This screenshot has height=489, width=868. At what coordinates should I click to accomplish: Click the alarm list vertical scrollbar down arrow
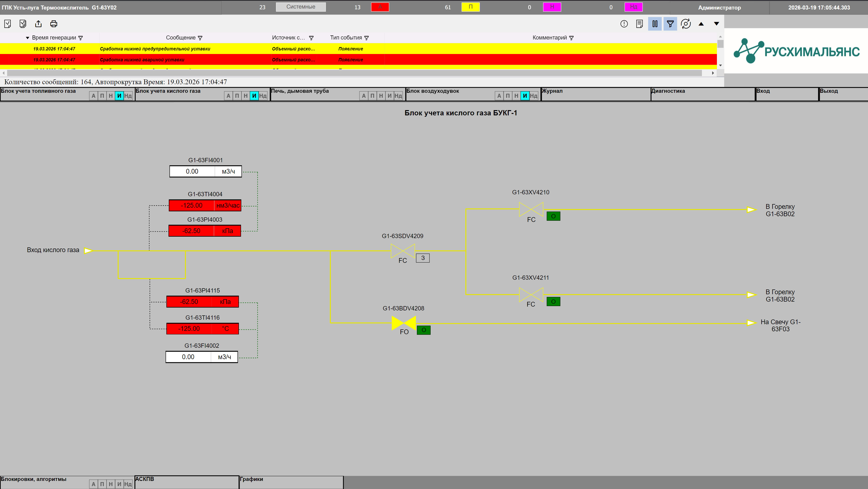(720, 65)
